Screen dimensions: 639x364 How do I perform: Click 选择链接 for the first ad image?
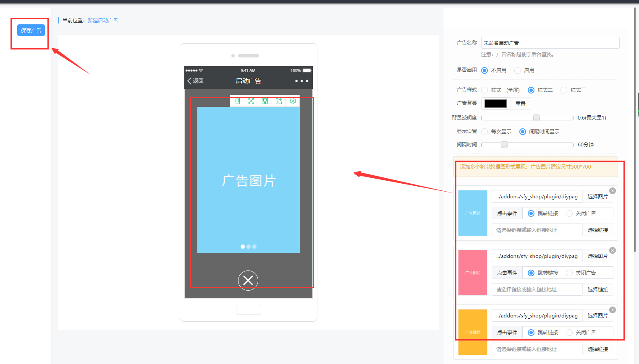[597, 230]
